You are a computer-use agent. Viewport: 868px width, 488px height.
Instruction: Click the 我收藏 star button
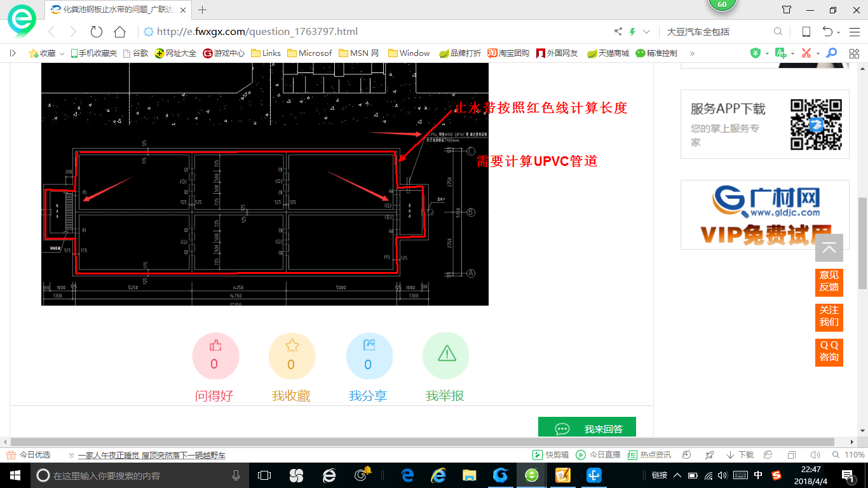pos(292,356)
